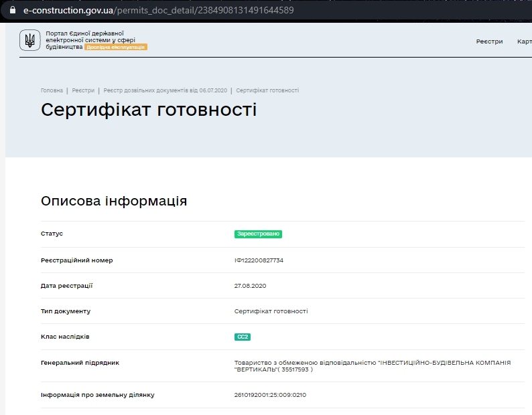This screenshot has height=415, width=532.
Task: Click the green Зареєстровано status badge
Action: pyautogui.click(x=258, y=234)
